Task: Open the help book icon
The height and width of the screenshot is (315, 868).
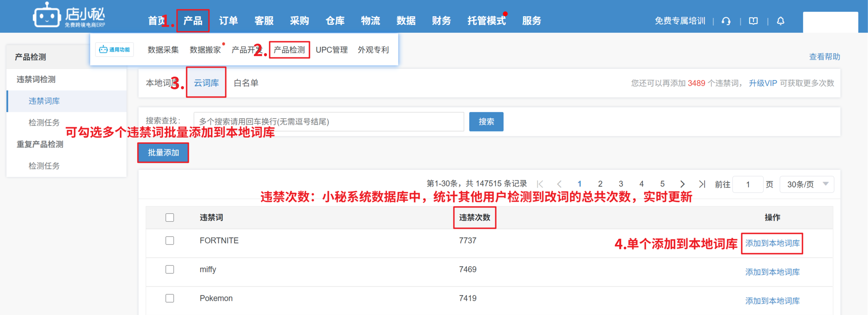Action: point(753,21)
